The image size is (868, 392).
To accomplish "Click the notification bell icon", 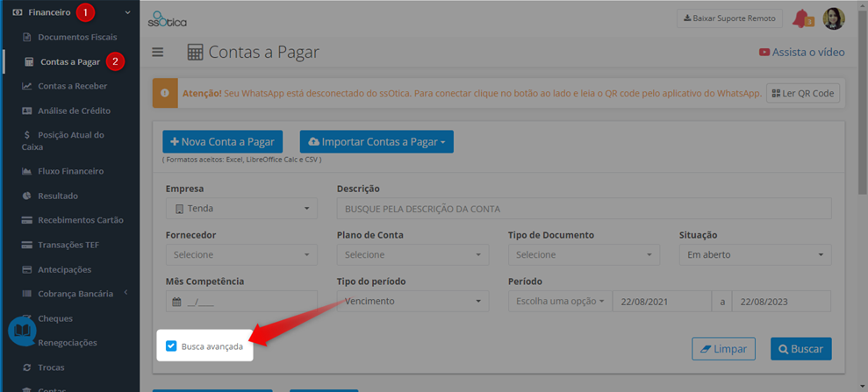I will click(800, 18).
